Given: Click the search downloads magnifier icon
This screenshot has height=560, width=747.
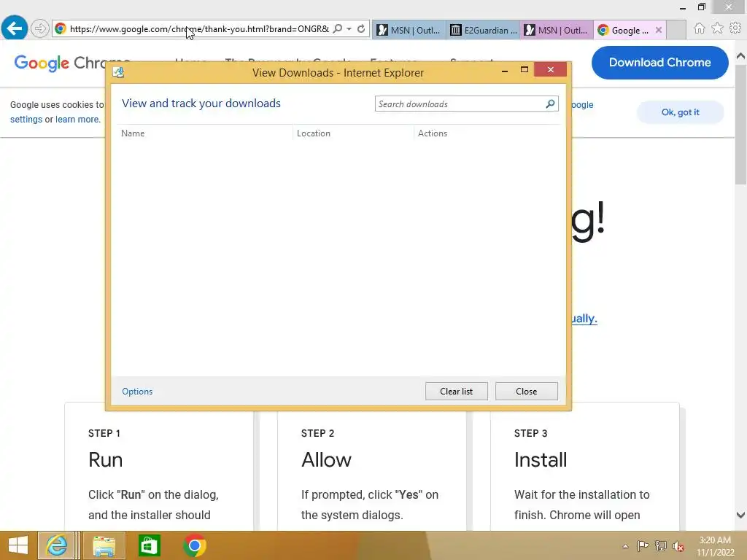Looking at the screenshot, I should click(x=550, y=104).
